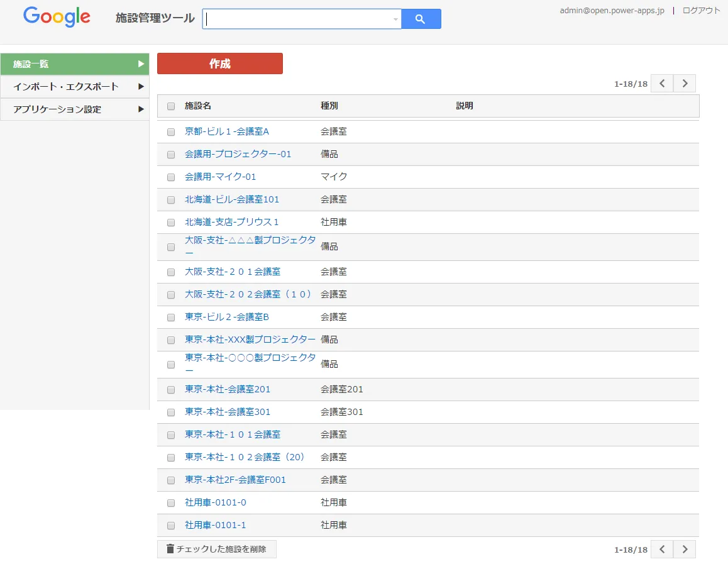Image resolution: width=728 pixels, height=569 pixels.
Task: Go to previous page using bottom pager
Action: 662,550
